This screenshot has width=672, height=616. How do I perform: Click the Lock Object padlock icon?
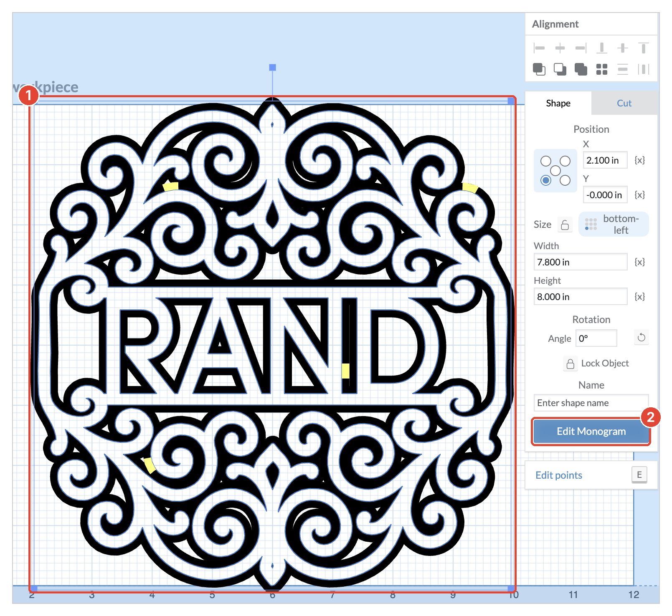(x=570, y=364)
